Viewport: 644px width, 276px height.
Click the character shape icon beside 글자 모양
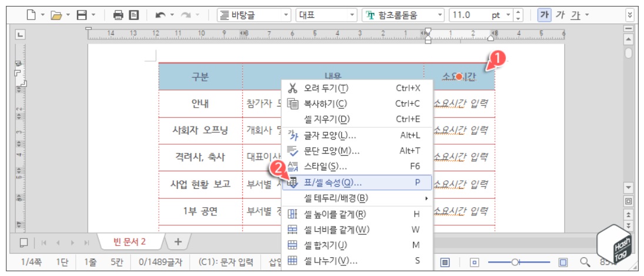[x=293, y=135]
